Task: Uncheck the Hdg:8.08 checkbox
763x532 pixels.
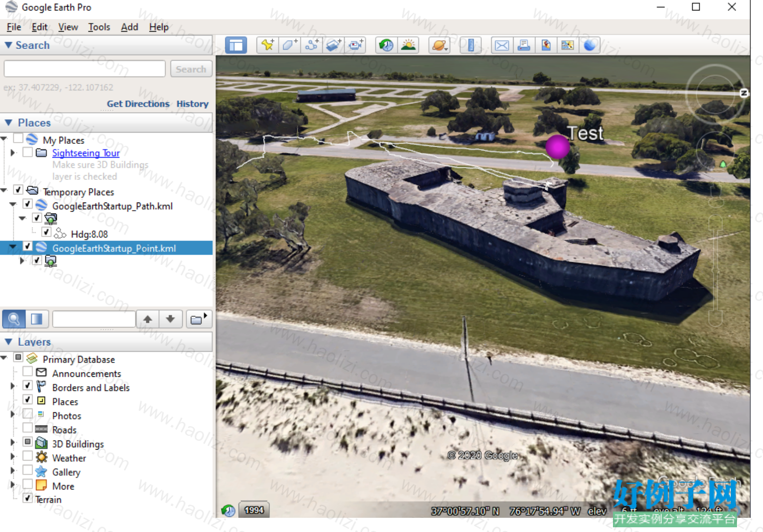Action: [46, 232]
